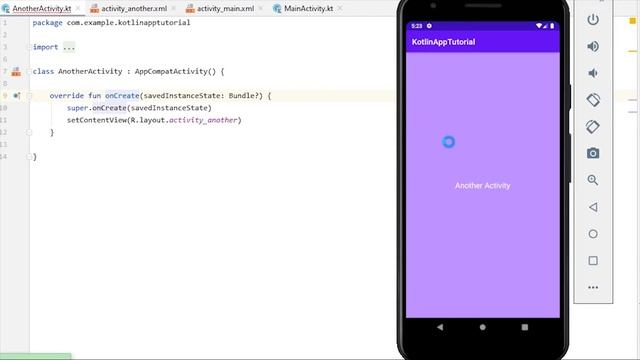This screenshot has width=640, height=360.
Task: Click the emulator toolbar Overview square
Action: 593,260
